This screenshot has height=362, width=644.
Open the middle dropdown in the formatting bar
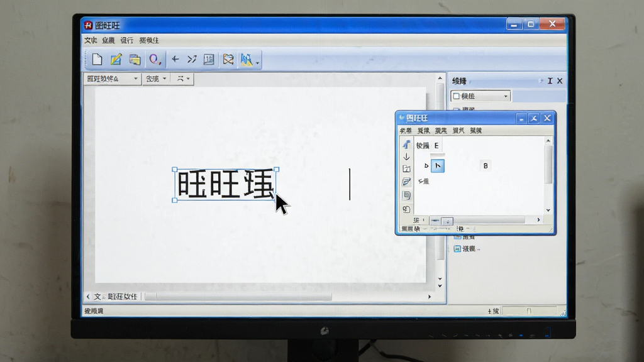pos(156,79)
